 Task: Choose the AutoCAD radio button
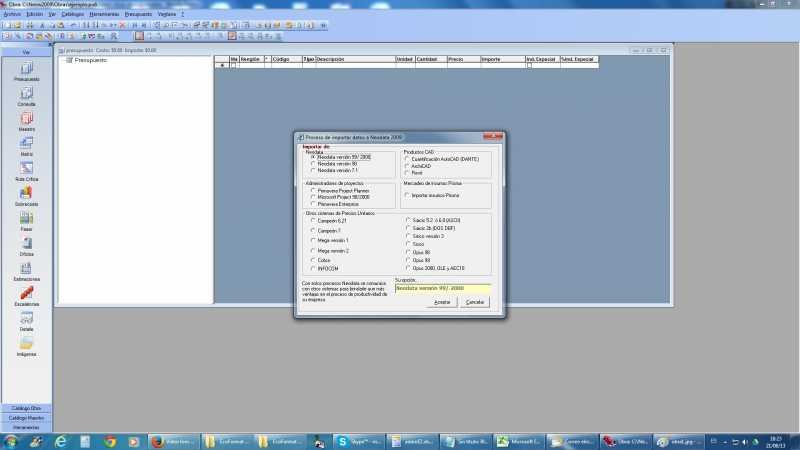[407, 165]
